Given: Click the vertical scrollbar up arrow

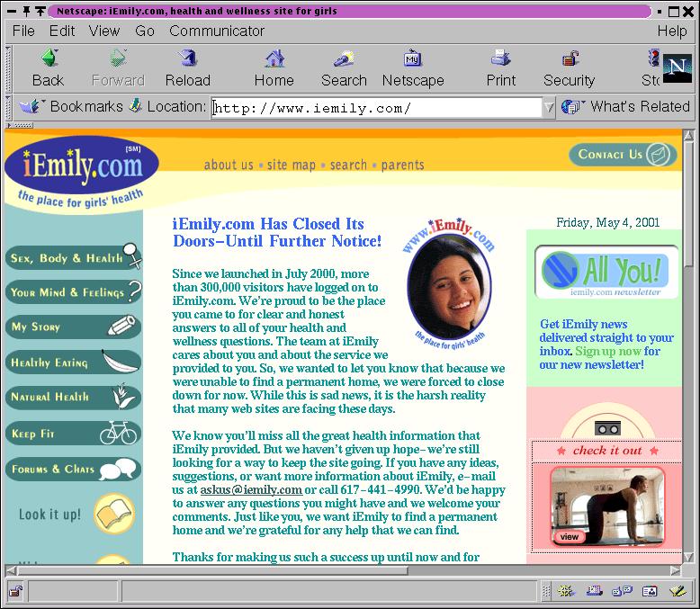Looking at the screenshot, I should (x=688, y=135).
